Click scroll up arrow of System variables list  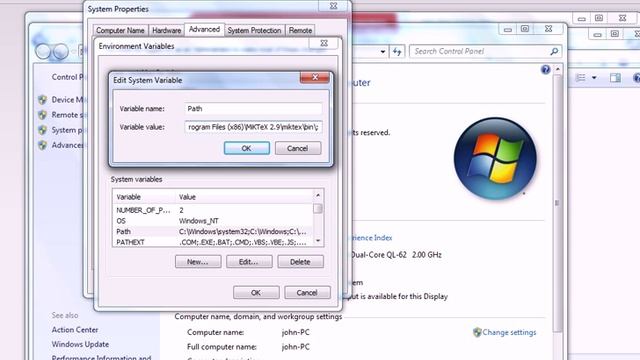tap(318, 196)
